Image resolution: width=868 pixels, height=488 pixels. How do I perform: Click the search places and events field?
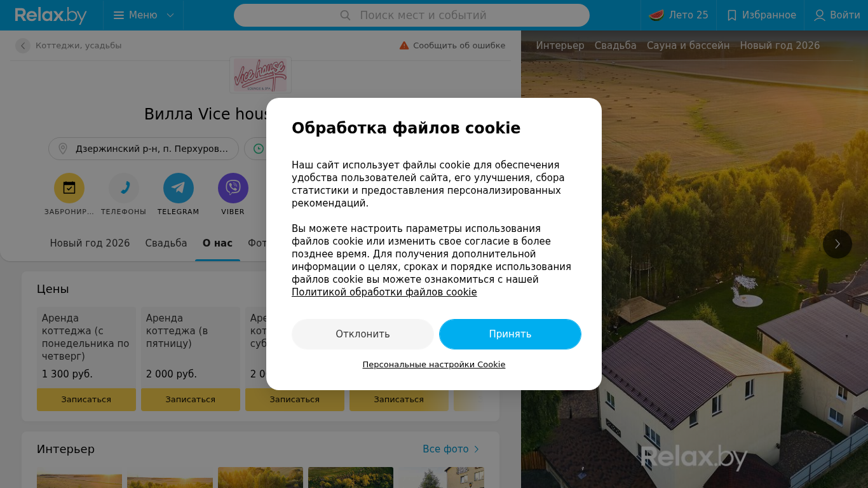tap(412, 15)
